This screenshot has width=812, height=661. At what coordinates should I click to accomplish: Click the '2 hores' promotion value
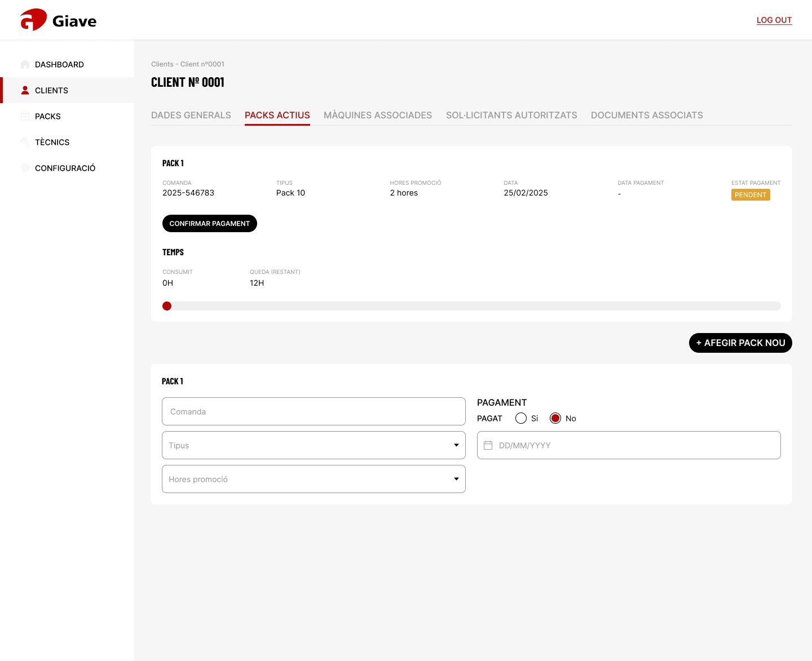404,193
